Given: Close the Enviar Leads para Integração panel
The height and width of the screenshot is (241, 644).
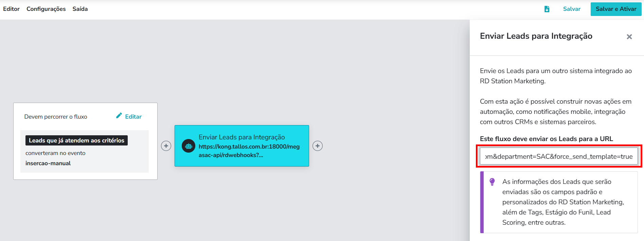Looking at the screenshot, I should [629, 37].
